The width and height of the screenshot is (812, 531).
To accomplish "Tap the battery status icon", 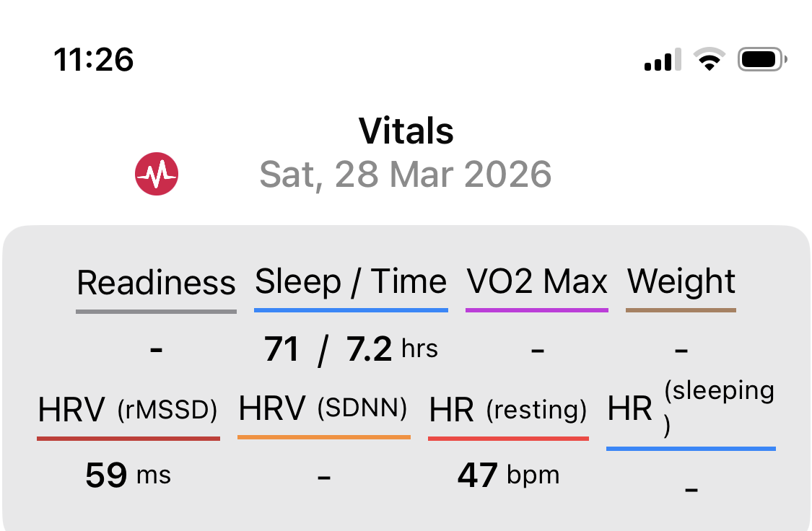I will coord(761,59).
